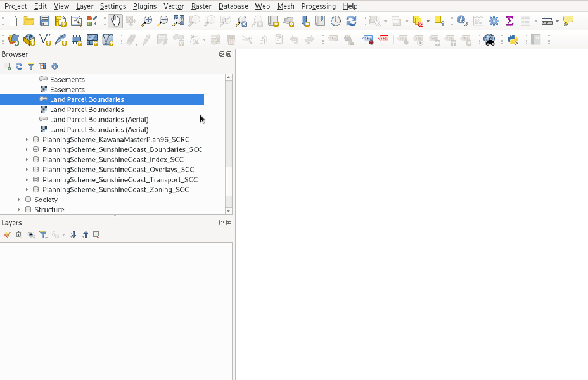
Task: Toggle the Browser panel float button
Action: (x=222, y=54)
